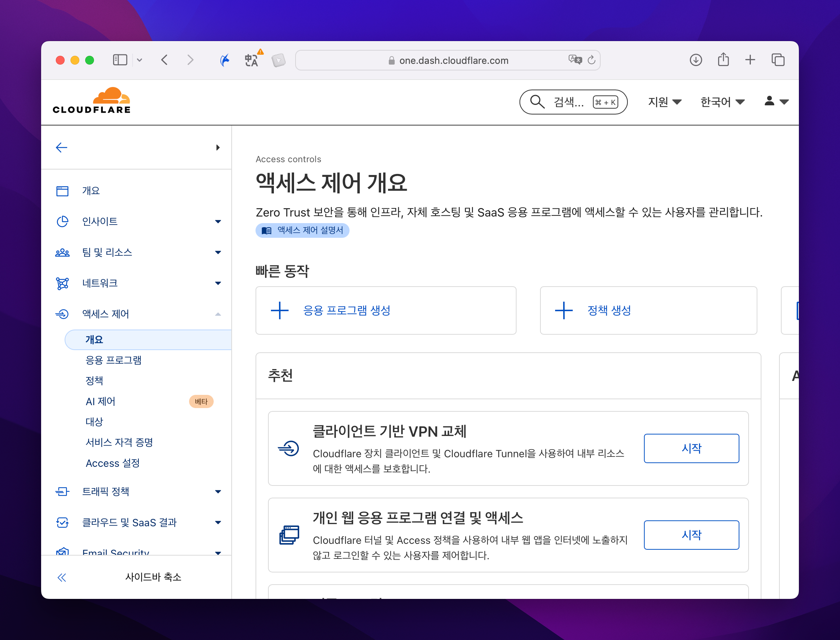Click the Email Security sidebar icon

(62, 552)
